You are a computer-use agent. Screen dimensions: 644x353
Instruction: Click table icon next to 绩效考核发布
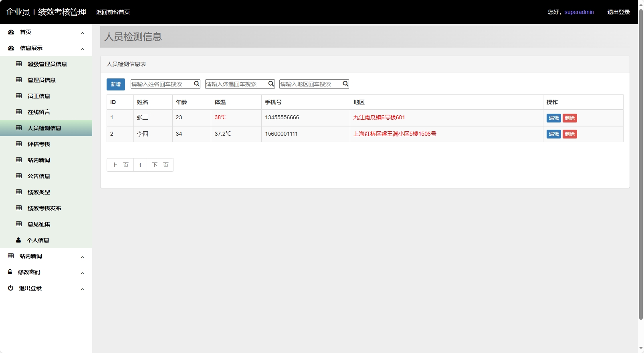tap(19, 208)
